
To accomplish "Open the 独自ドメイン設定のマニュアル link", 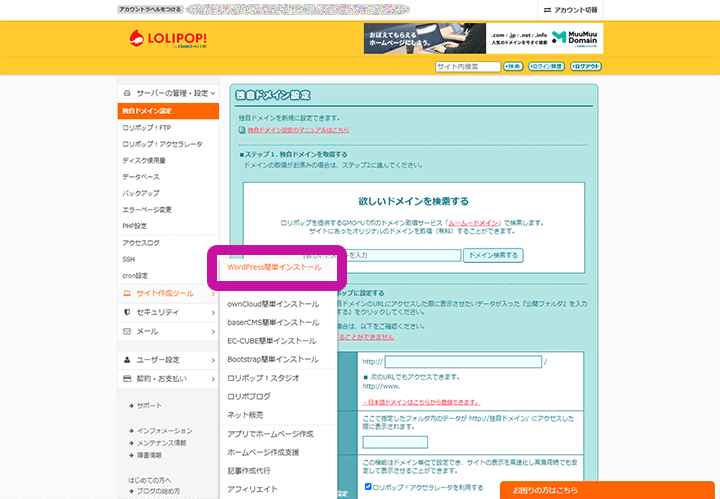I will pyautogui.click(x=298, y=130).
